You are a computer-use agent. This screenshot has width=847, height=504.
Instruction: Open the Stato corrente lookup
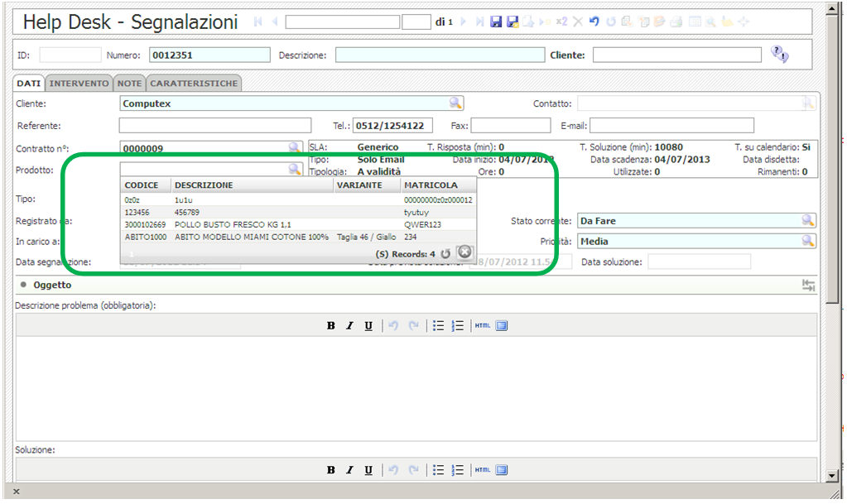point(807,220)
